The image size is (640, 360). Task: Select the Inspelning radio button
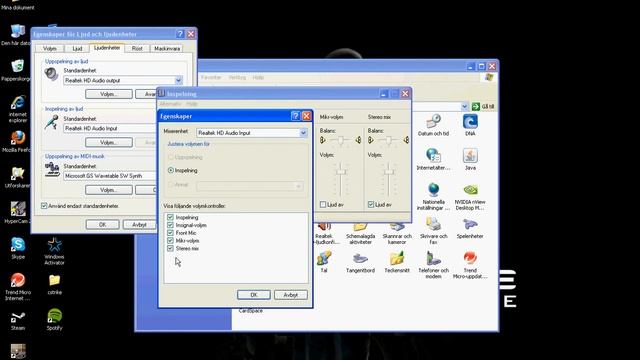[171, 170]
